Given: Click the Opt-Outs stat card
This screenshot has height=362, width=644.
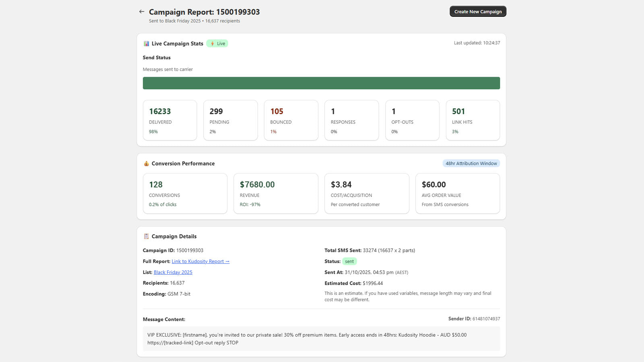Looking at the screenshot, I should (412, 120).
